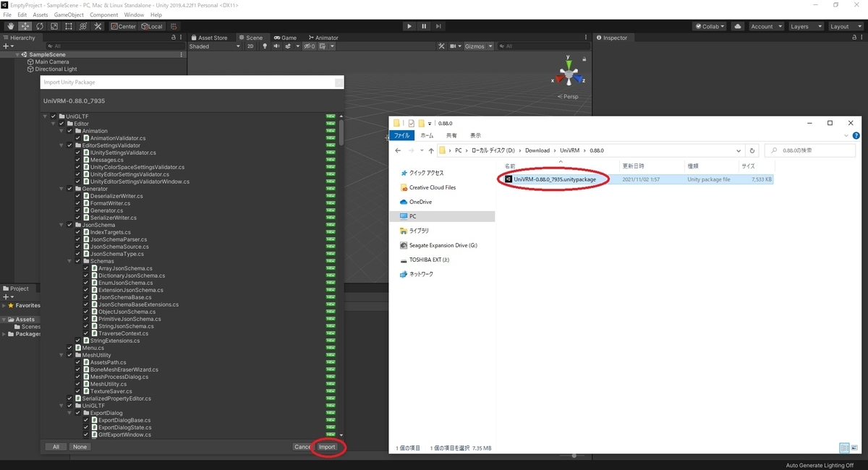
Task: Toggle hidden objects visibility icon
Action: click(310, 46)
